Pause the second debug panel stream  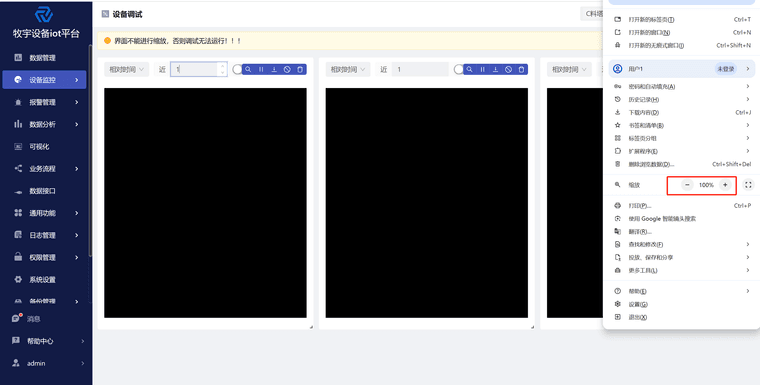coord(482,70)
